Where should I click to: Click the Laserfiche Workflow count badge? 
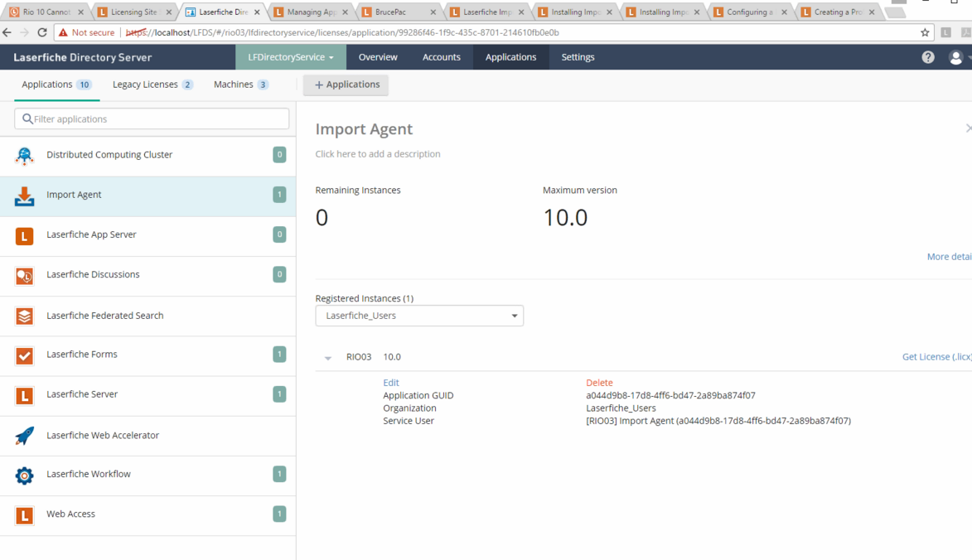(x=279, y=474)
